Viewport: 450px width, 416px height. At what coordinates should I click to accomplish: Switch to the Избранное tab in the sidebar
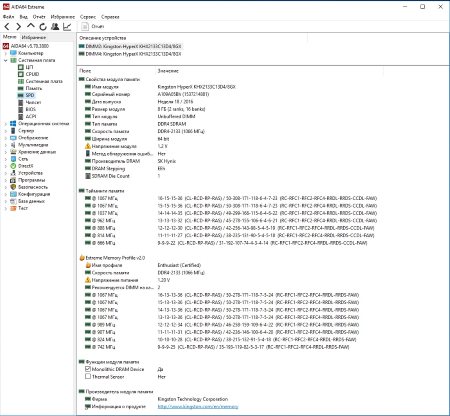[x=34, y=37]
